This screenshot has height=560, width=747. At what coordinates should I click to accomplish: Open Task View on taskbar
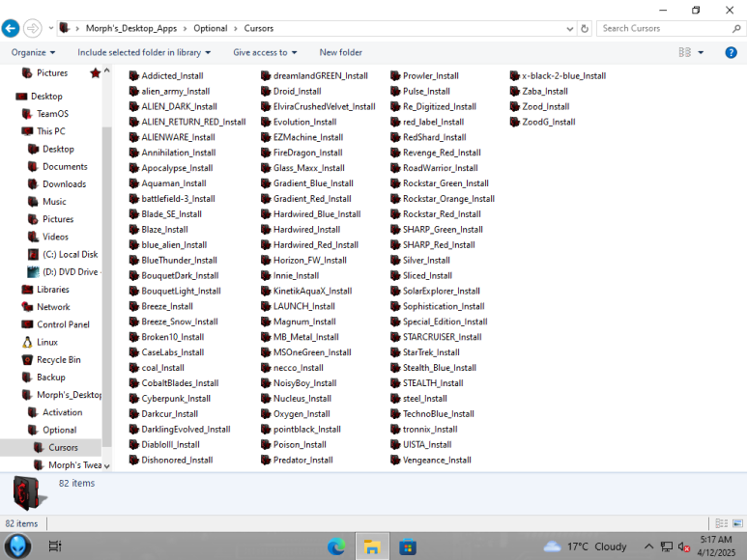point(55,546)
